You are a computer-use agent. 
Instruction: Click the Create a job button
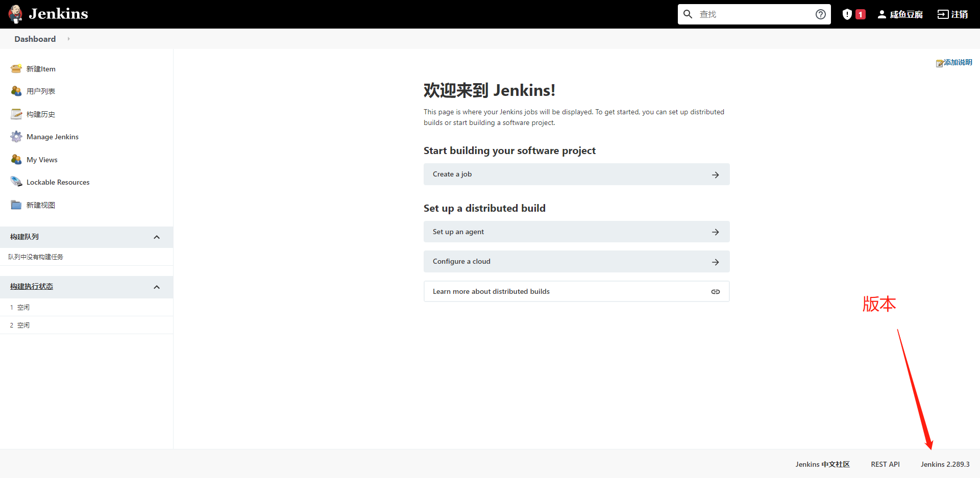pos(577,174)
